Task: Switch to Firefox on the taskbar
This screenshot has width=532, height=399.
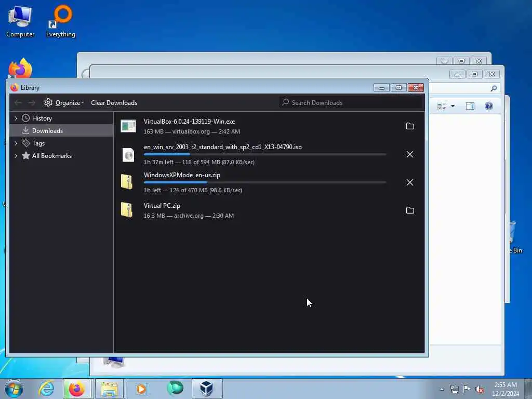Action: tap(77, 389)
